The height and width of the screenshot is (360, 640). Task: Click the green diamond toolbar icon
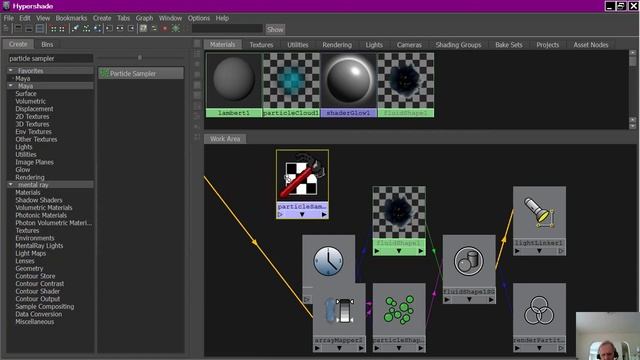(x=176, y=29)
